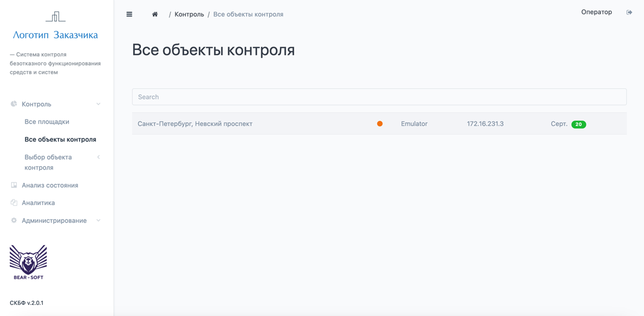The width and height of the screenshot is (644, 316).
Task: Click the Логотип Заказчика link
Action: click(55, 35)
